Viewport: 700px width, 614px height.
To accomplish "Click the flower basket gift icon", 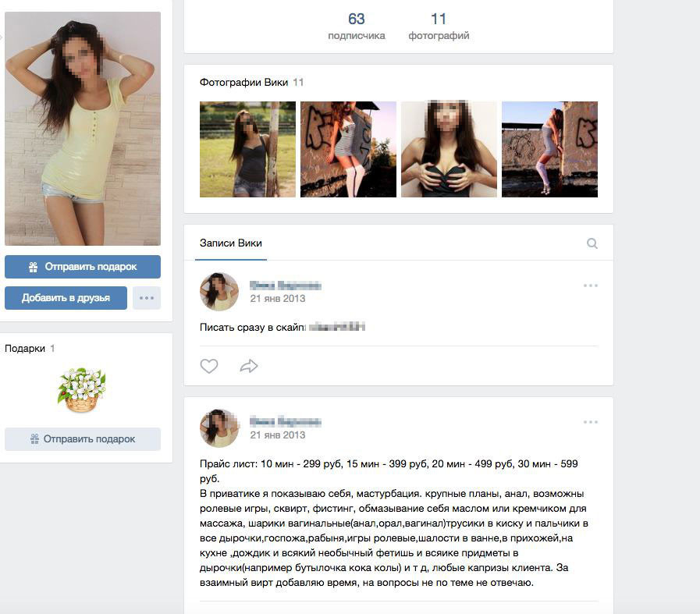I will pyautogui.click(x=82, y=389).
